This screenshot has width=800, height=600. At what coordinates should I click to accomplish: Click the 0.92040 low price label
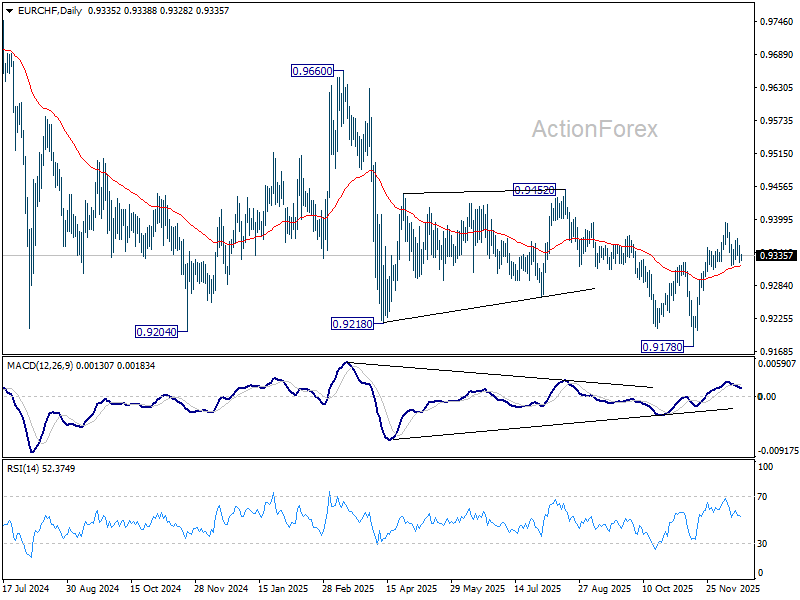pos(157,332)
